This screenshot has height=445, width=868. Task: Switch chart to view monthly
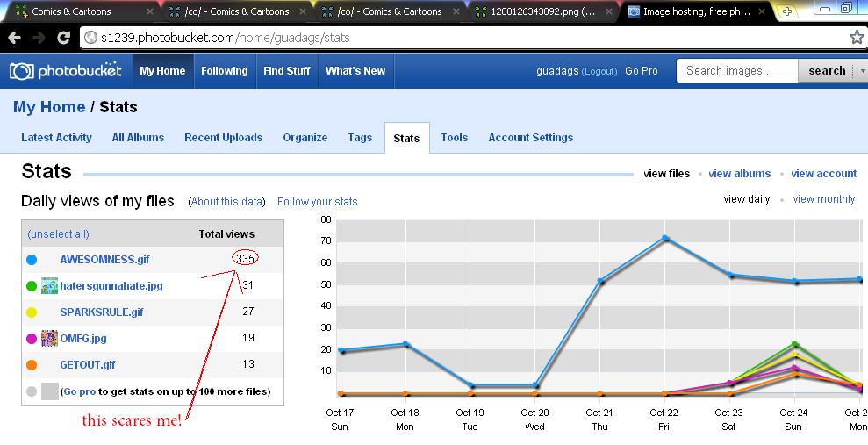pyautogui.click(x=823, y=199)
